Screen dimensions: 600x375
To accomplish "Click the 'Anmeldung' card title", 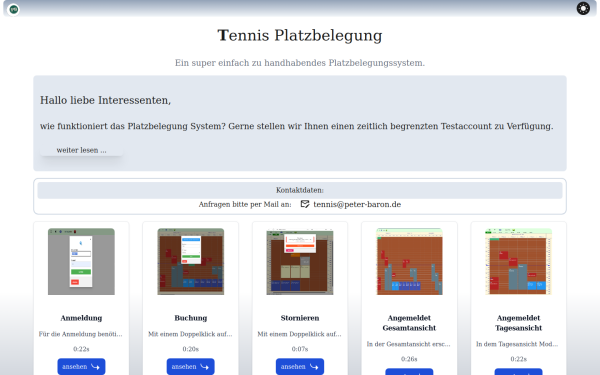I will 81,318.
